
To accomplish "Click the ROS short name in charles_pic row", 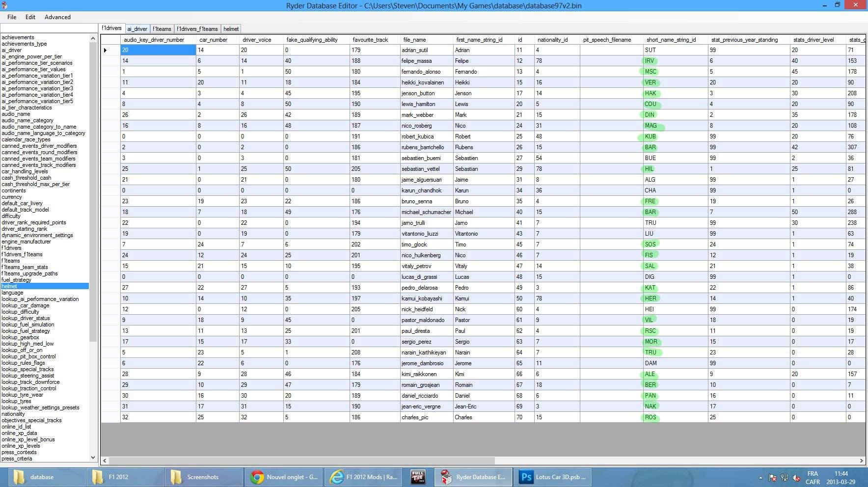I will (676, 417).
